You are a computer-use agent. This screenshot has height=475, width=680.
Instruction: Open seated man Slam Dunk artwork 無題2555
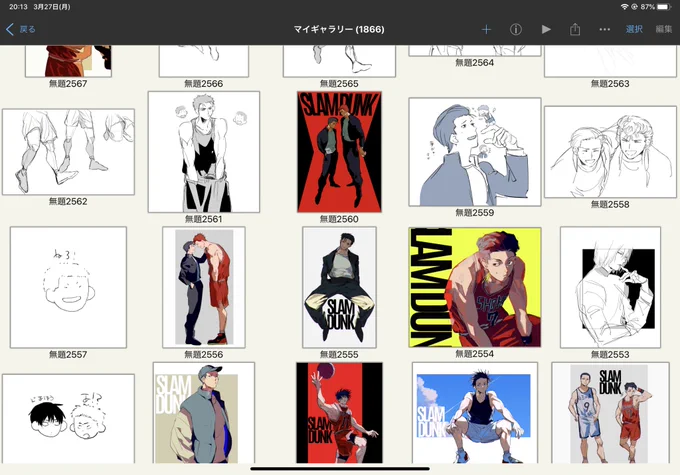(x=339, y=287)
